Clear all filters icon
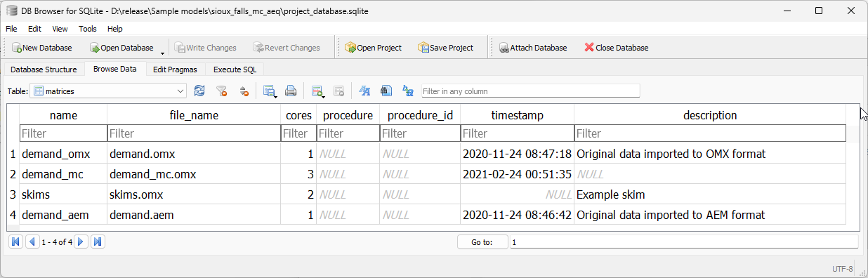Screen dimensions: 868x278 221,91
